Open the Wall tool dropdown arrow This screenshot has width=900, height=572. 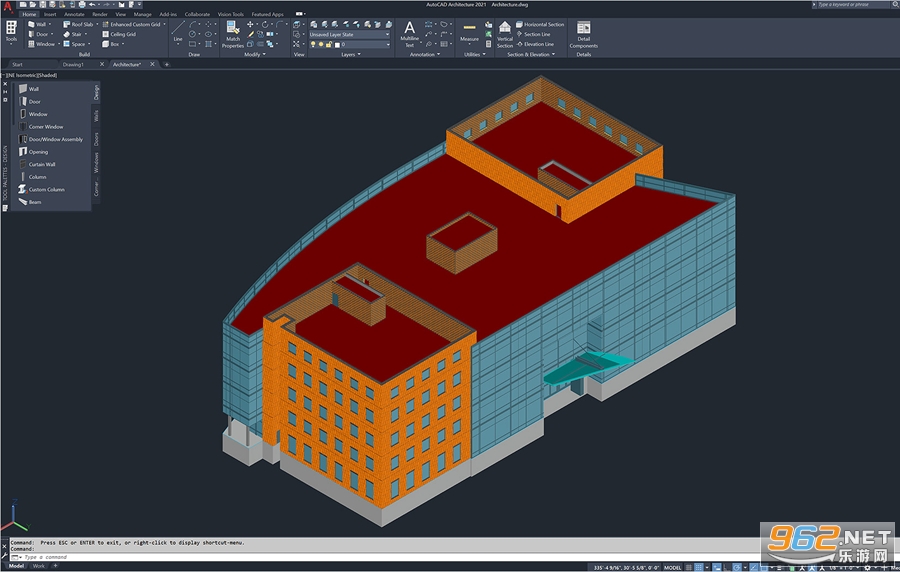point(50,24)
